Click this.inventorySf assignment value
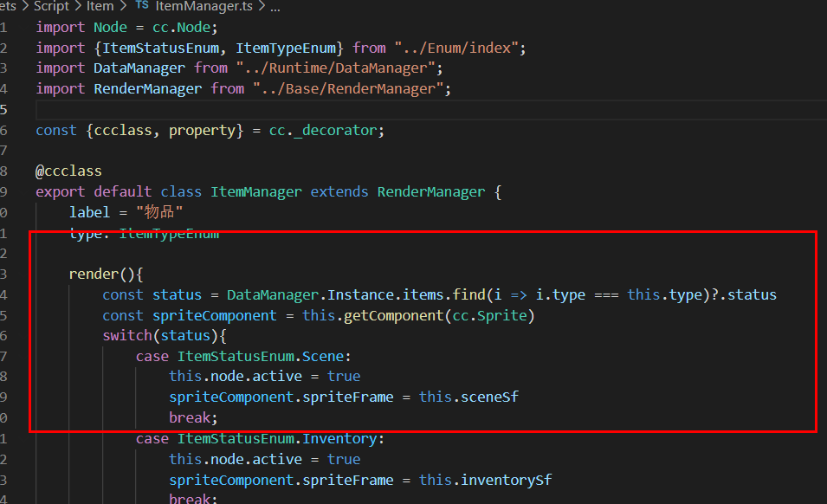Screen dimensions: 827x504 click(x=485, y=481)
